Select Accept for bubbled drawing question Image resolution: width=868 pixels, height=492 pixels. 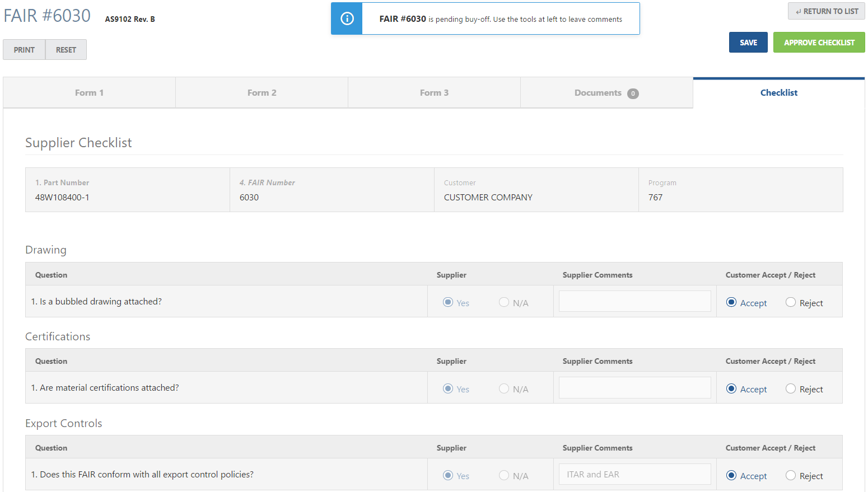tap(731, 302)
